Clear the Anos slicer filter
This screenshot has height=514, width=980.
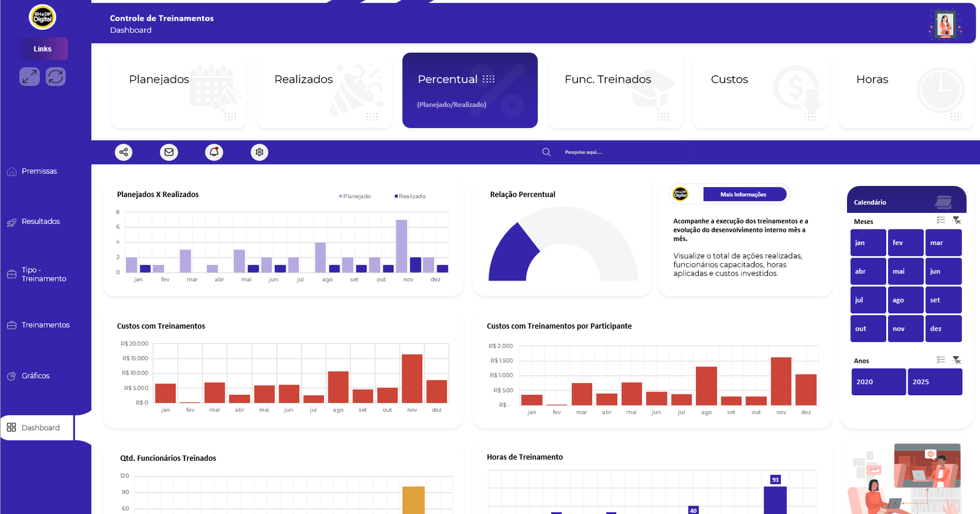tap(957, 360)
